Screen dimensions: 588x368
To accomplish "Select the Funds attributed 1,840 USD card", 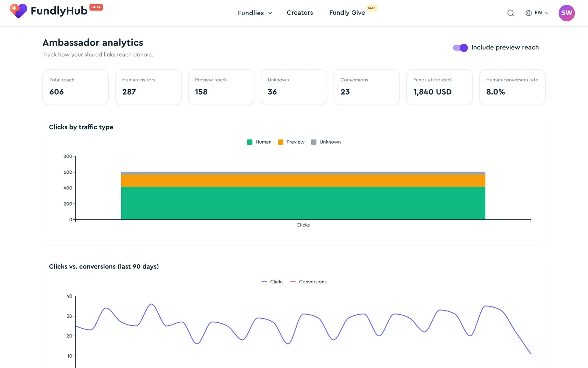I will [x=439, y=87].
